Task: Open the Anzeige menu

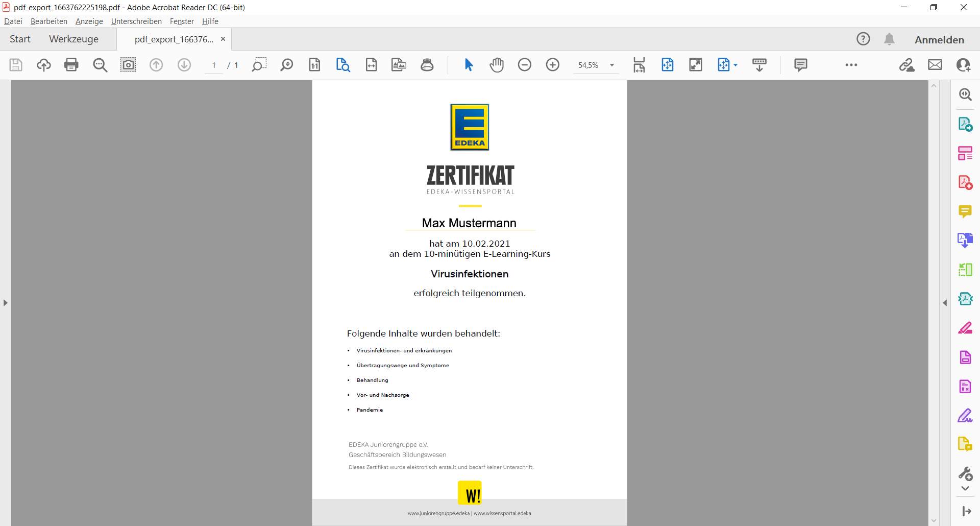Action: [89, 21]
